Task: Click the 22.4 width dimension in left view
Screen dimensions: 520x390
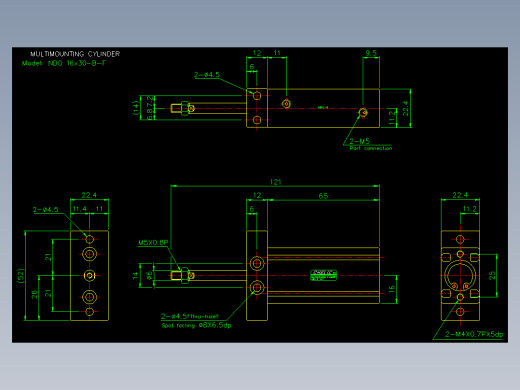Action: (x=89, y=195)
